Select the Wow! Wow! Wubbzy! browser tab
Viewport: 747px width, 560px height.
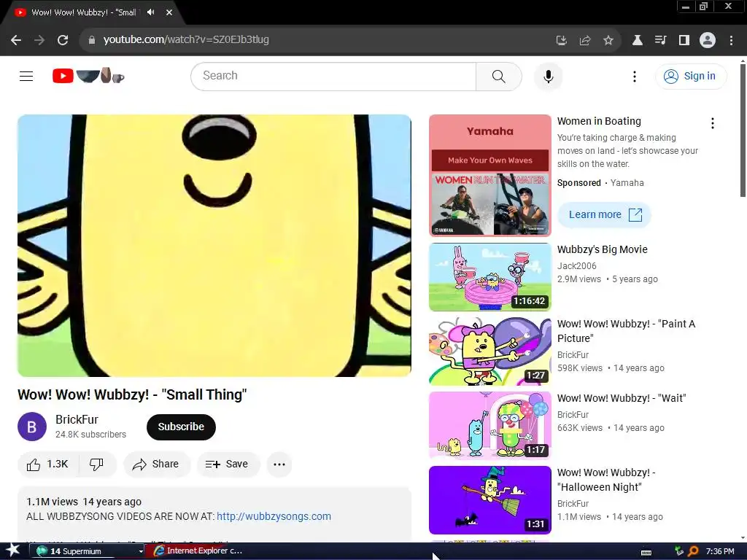[x=83, y=12]
